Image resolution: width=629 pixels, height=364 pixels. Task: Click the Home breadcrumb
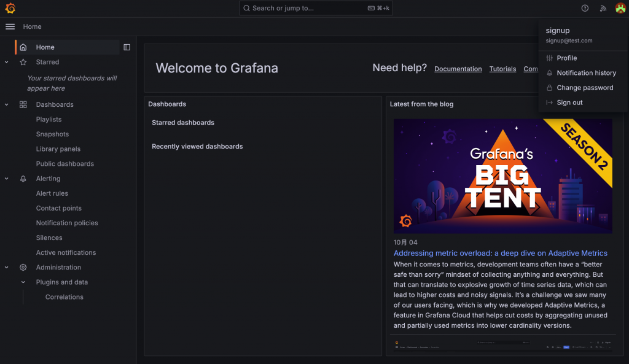(x=32, y=26)
